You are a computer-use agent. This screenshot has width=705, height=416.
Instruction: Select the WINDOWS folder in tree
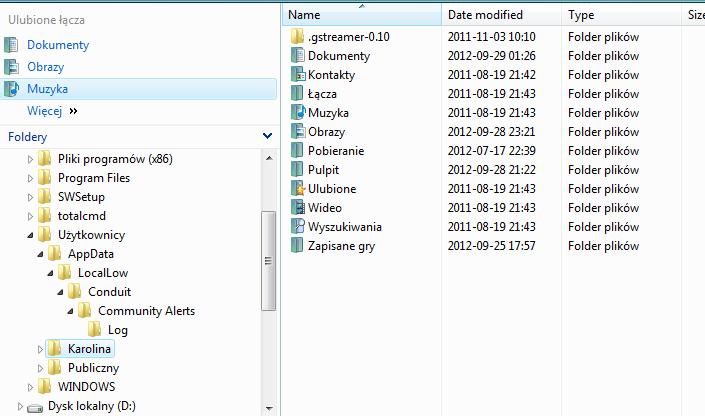[86, 387]
